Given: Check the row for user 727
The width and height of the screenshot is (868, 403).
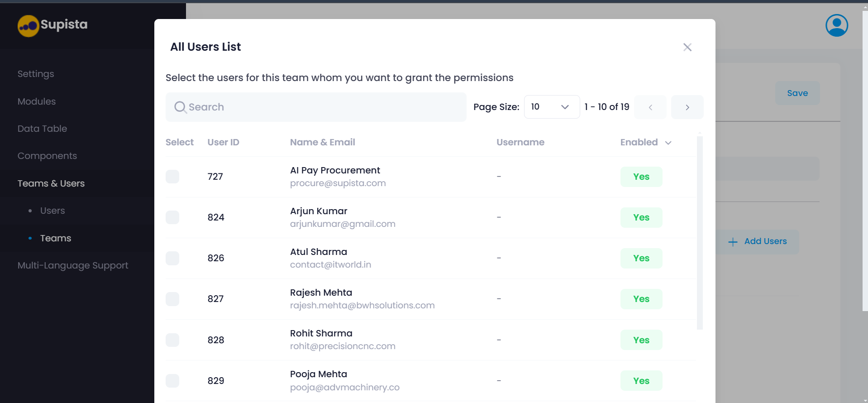Looking at the screenshot, I should (x=172, y=177).
